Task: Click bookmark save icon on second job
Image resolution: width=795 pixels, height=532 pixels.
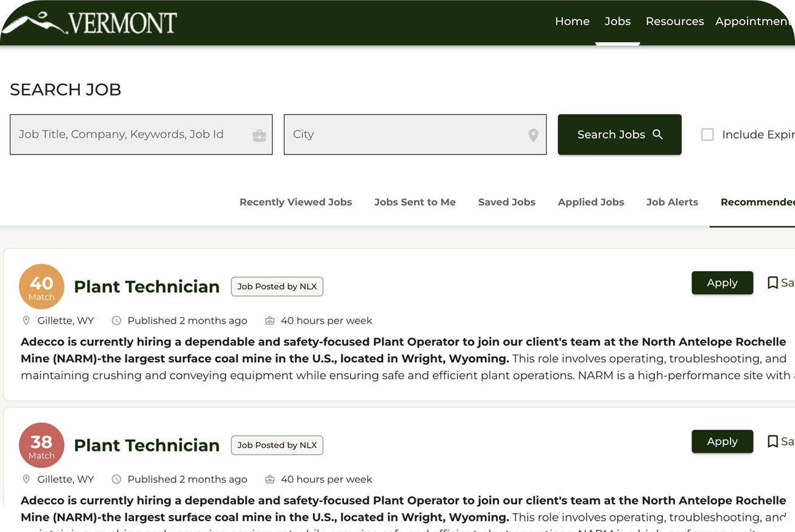Action: tap(772, 441)
